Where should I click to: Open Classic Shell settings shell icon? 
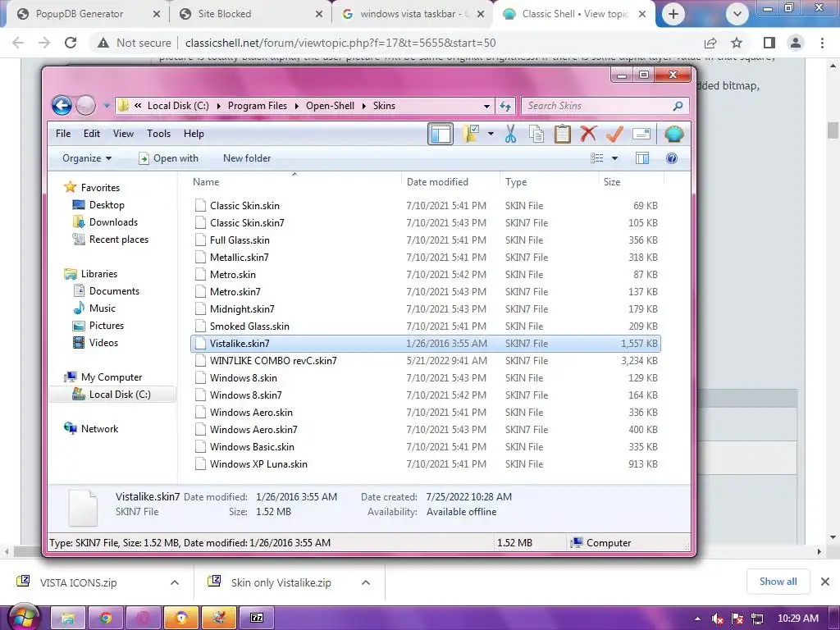tap(674, 134)
